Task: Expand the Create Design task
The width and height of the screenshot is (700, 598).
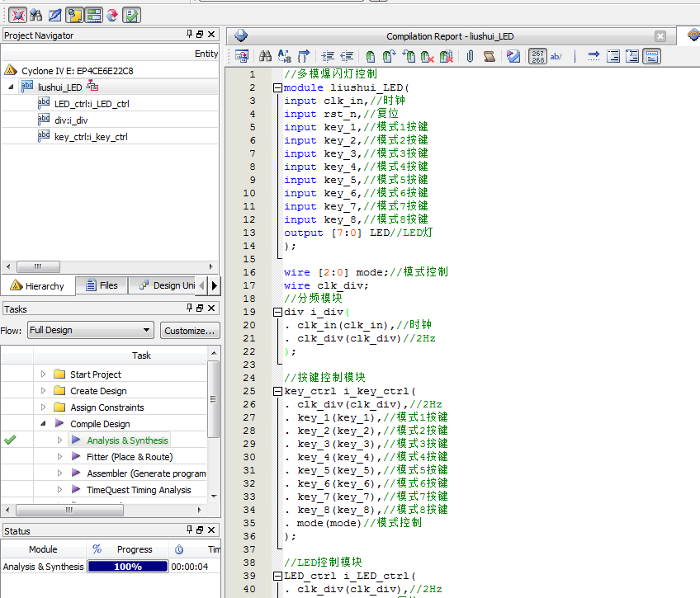Action: 43,391
